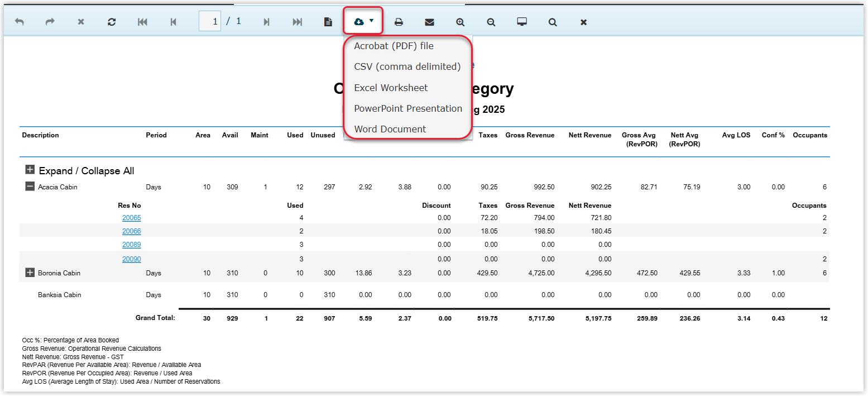The width and height of the screenshot is (868, 396).
Task: Click the Occupants column header in the top header row
Action: (x=810, y=135)
